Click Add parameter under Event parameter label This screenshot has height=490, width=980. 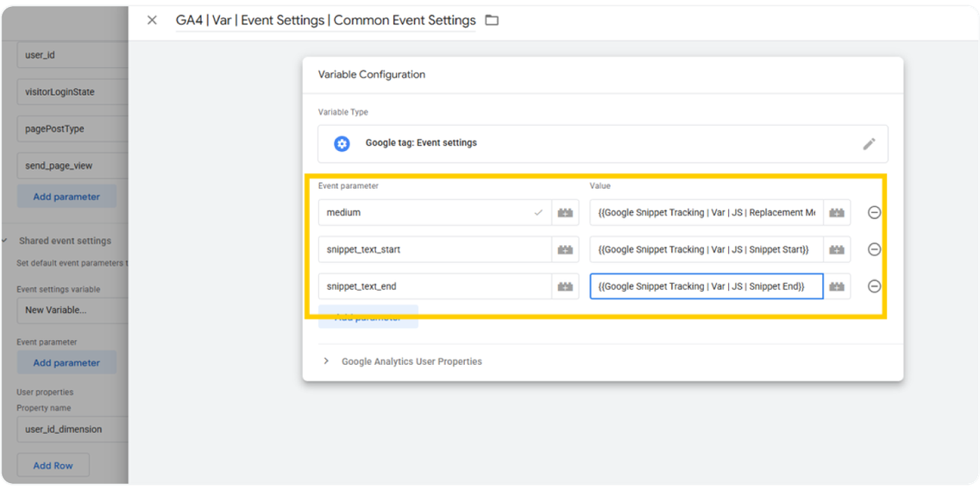coord(66,362)
